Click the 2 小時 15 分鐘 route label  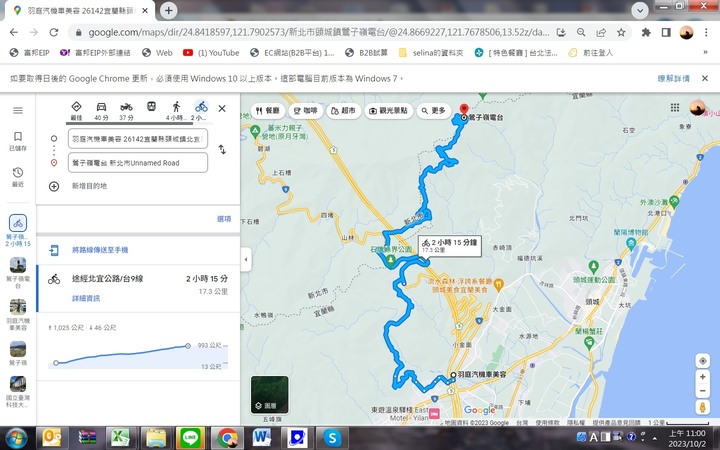pos(450,246)
